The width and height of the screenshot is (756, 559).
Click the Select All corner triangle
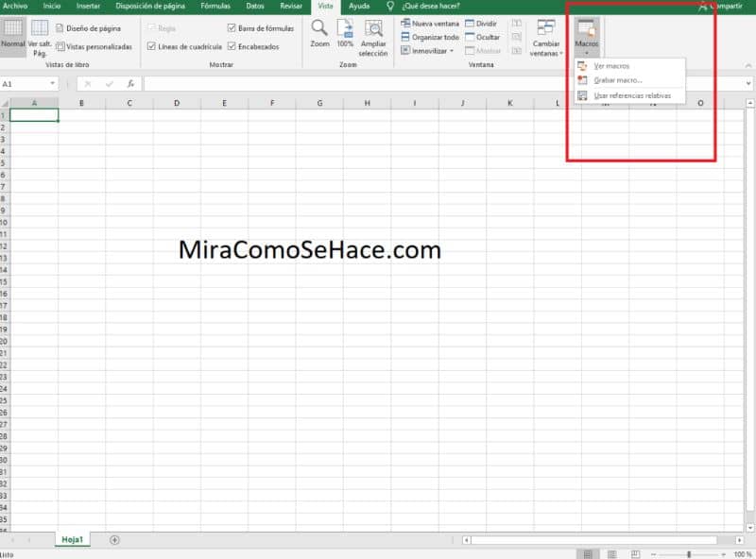[5, 103]
